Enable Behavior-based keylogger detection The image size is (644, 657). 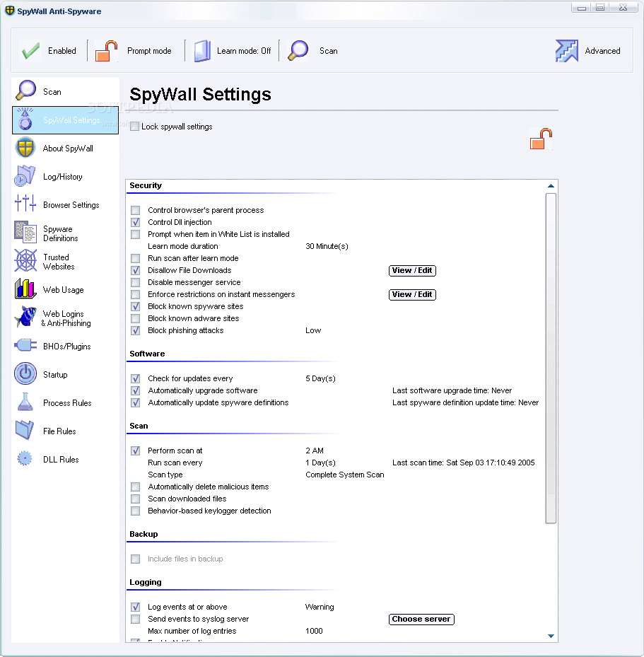coord(135,511)
